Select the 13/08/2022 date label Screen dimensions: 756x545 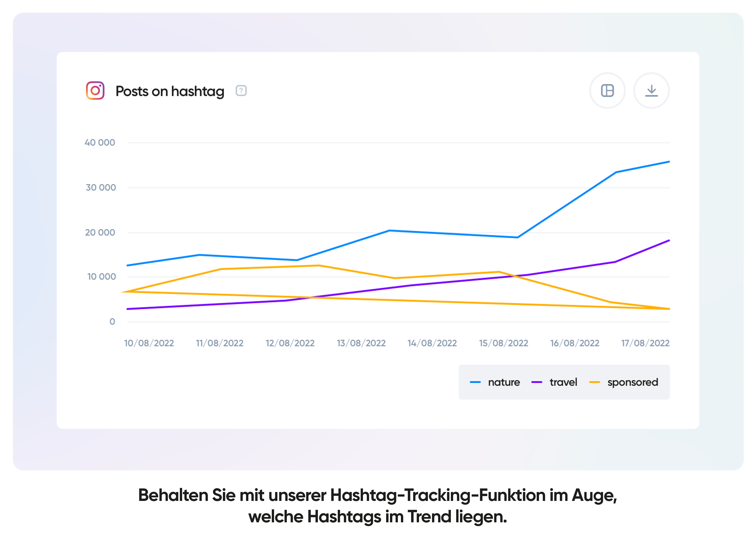(361, 343)
